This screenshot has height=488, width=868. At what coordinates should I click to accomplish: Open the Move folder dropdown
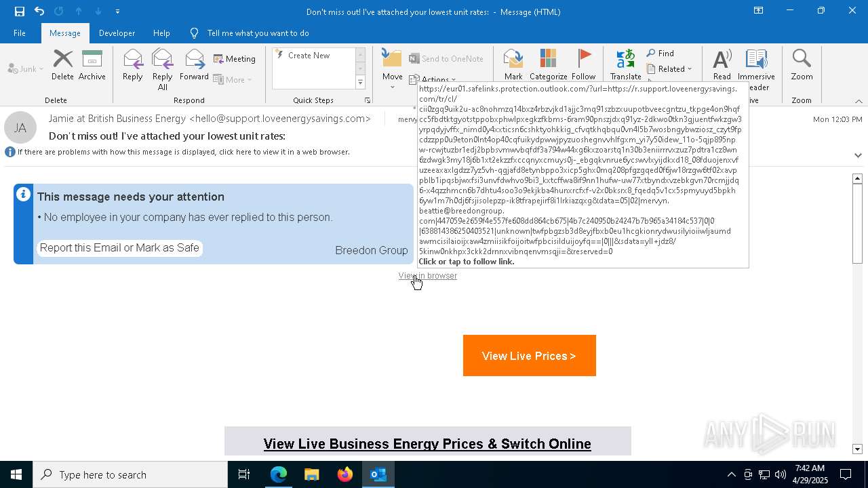[392, 69]
